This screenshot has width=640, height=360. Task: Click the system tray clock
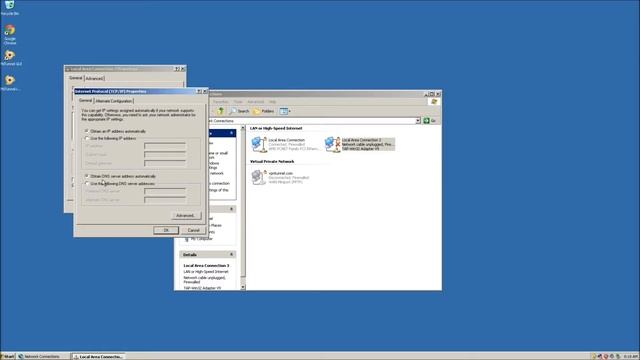[631, 356]
